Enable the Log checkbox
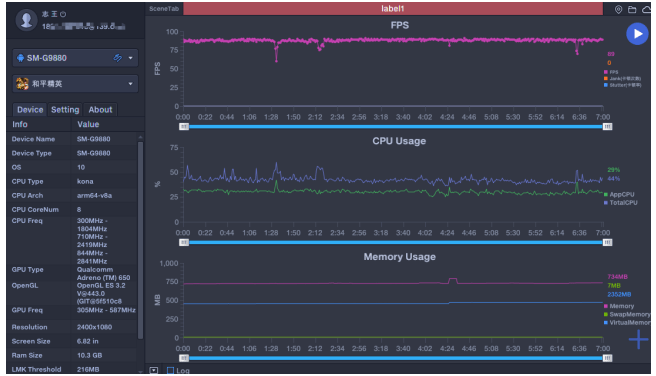 pyautogui.click(x=171, y=370)
